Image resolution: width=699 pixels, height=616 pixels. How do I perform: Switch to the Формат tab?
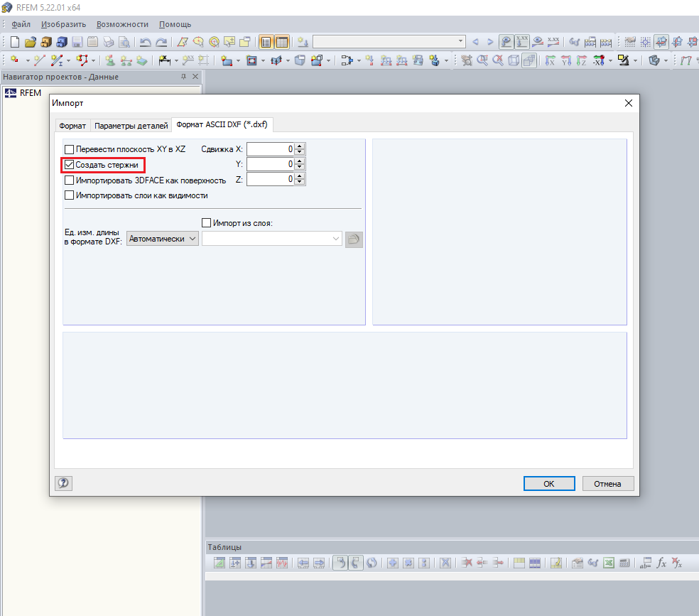coord(72,126)
